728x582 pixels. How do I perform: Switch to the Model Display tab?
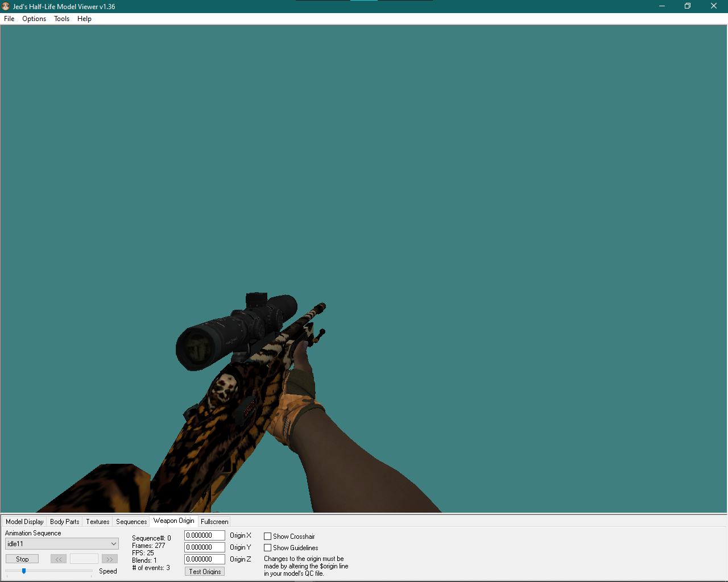pos(24,522)
